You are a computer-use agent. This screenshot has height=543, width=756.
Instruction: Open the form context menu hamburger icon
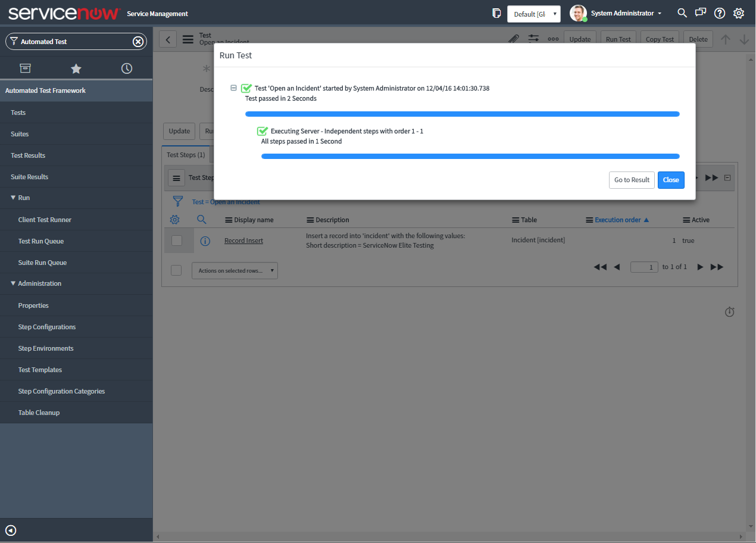tap(188, 40)
